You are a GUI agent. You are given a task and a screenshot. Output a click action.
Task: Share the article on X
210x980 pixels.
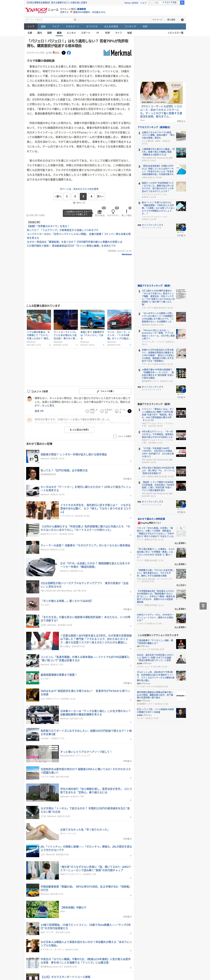click(64, 53)
